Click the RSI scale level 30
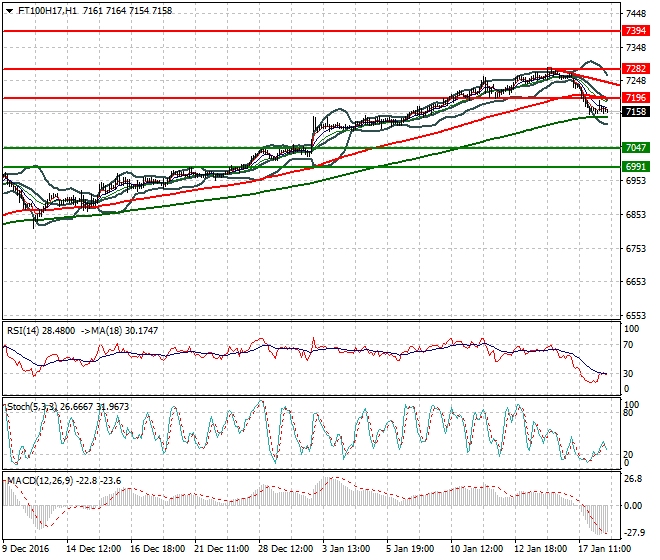660x560 pixels. [628, 373]
